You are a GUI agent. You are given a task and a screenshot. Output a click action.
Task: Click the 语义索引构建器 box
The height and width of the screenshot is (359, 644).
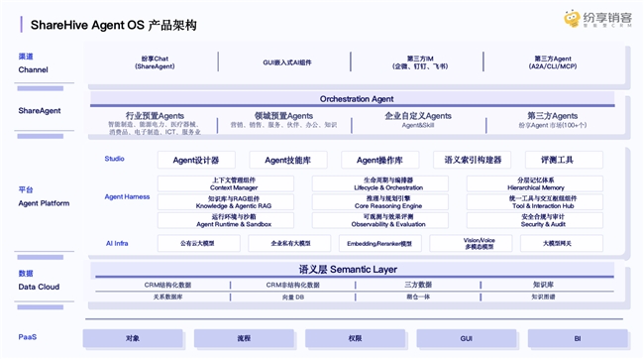[472, 160]
